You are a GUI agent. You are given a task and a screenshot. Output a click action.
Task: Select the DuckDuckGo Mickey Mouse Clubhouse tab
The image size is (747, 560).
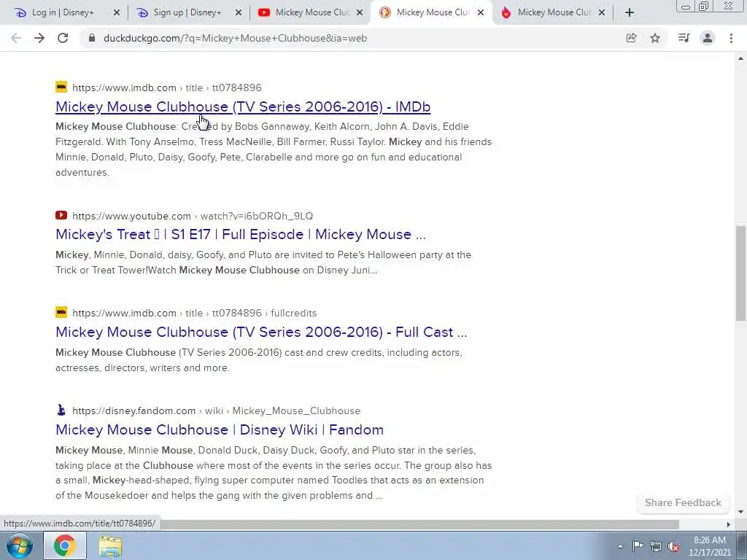(x=431, y=13)
